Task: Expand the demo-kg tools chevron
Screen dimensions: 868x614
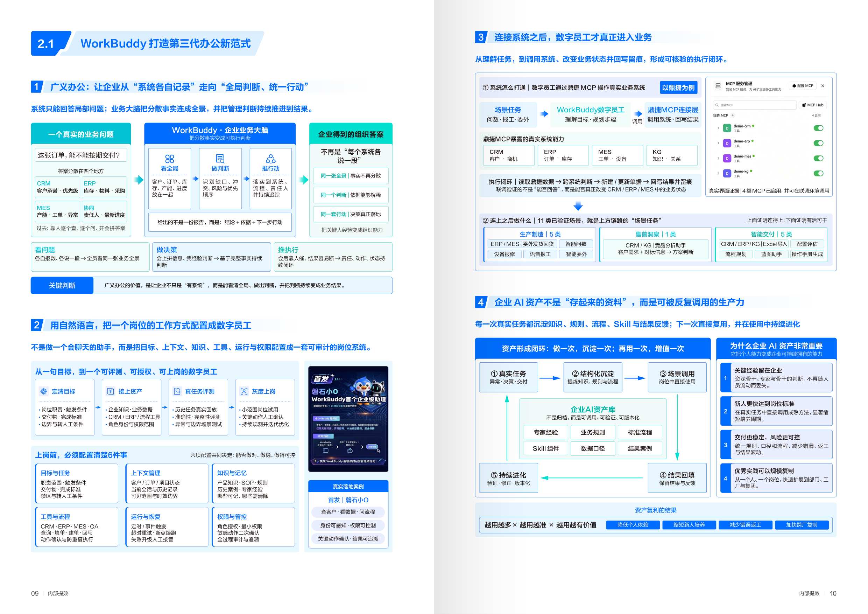Action: click(718, 174)
